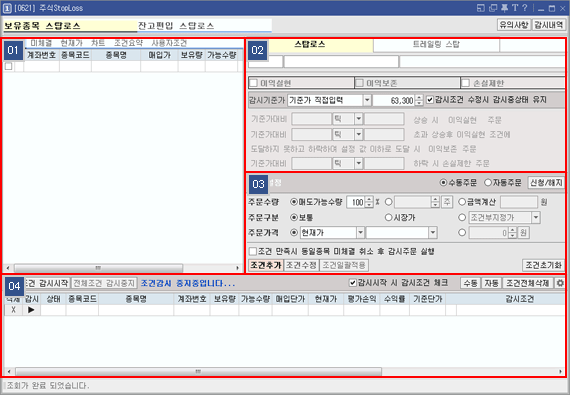The image size is (570, 395).
Task: Open settings gear next to 조건전체삭제
Action: [560, 283]
